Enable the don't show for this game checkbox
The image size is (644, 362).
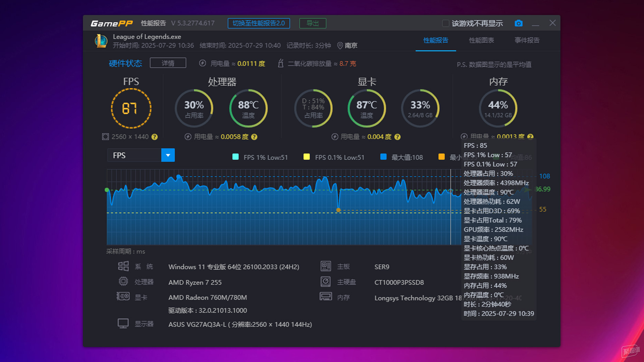(x=445, y=23)
